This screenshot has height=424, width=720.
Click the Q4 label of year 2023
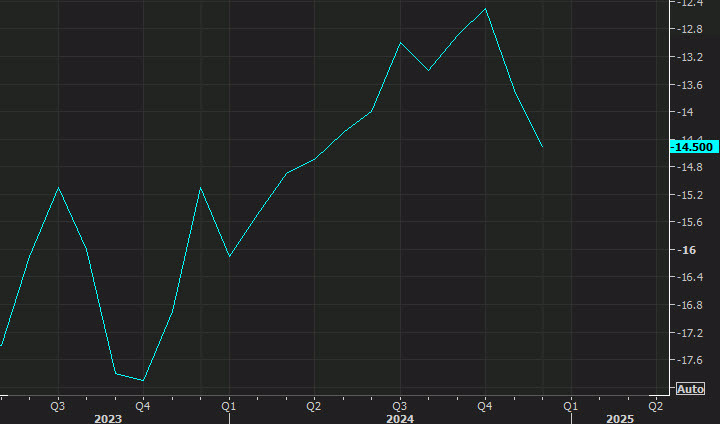[143, 406]
